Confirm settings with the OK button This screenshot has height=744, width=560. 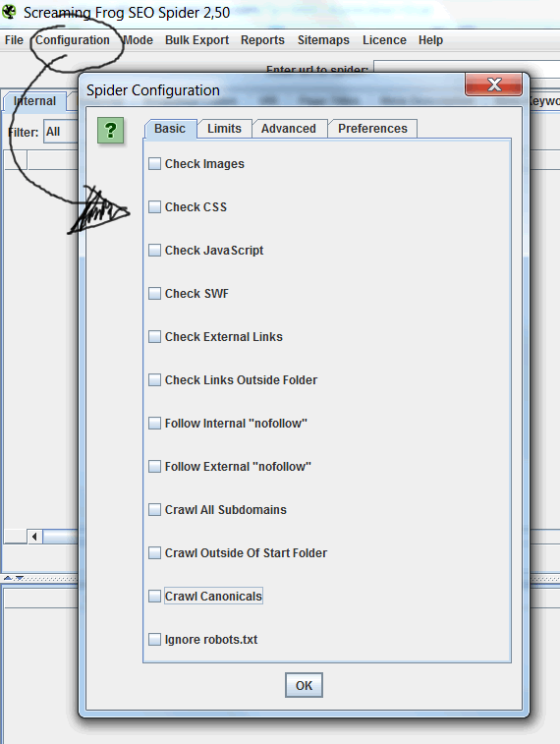coord(304,685)
